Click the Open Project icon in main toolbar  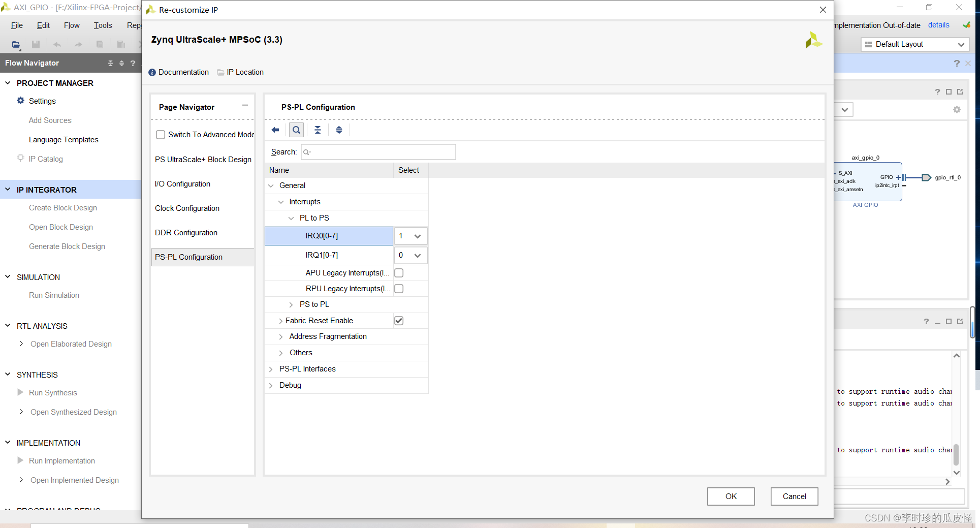pyautogui.click(x=16, y=45)
